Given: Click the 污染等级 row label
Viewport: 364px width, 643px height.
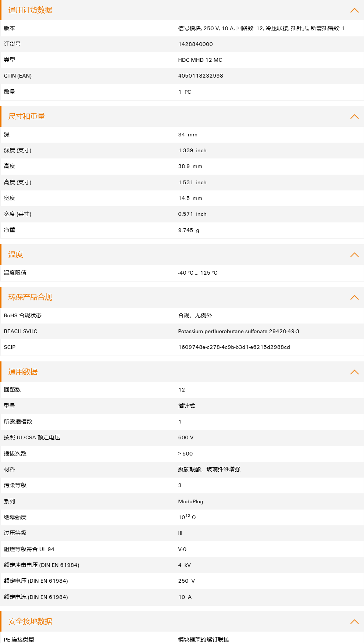Looking at the screenshot, I should 15,485.
